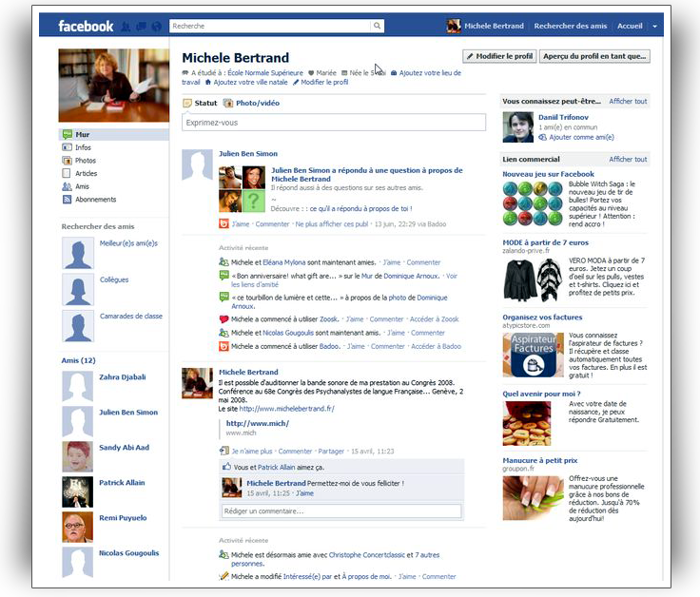Click the Recherche search field
This screenshot has width=700, height=597.
pyautogui.click(x=270, y=26)
